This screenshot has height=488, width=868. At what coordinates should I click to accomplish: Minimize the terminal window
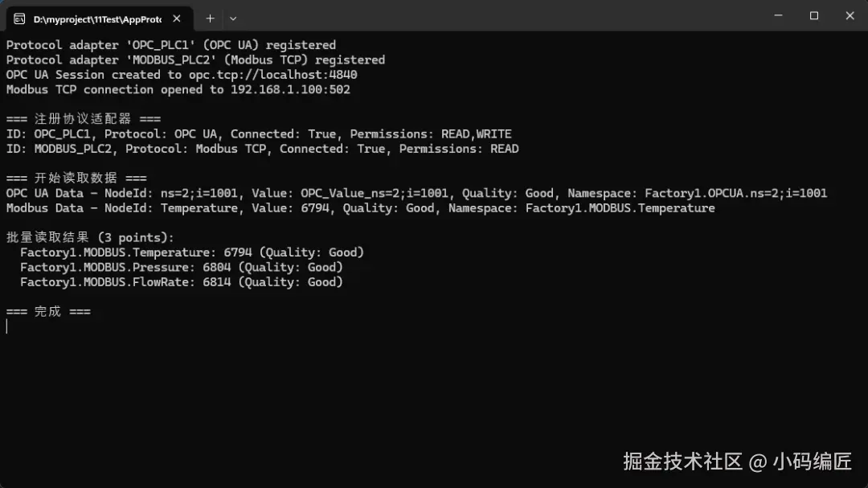click(x=778, y=15)
